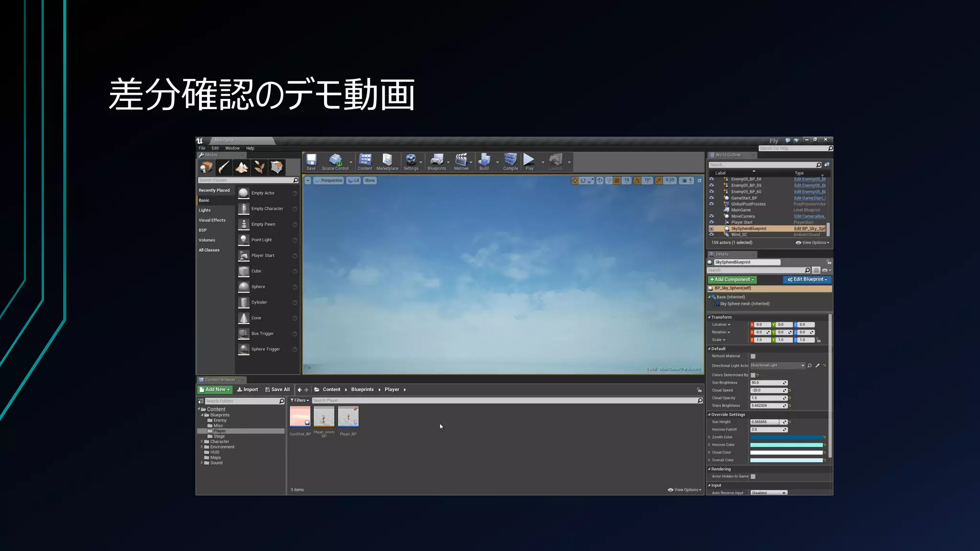Image resolution: width=980 pixels, height=551 pixels.
Task: Open the Settings toolbar icon
Action: click(x=411, y=162)
